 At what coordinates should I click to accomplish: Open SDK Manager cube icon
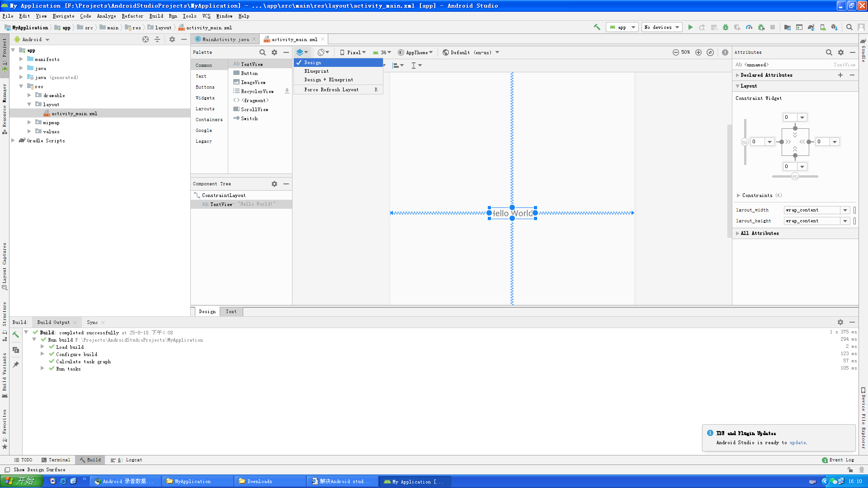coord(835,27)
